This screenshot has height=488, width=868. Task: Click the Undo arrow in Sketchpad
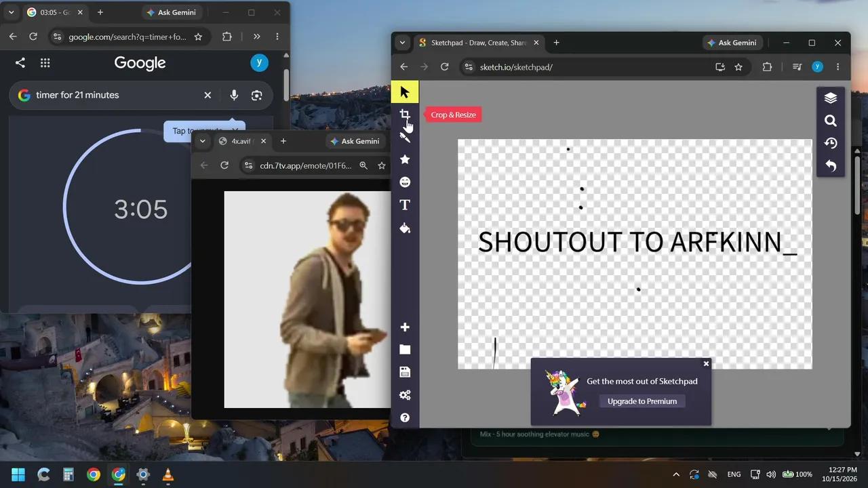point(831,165)
